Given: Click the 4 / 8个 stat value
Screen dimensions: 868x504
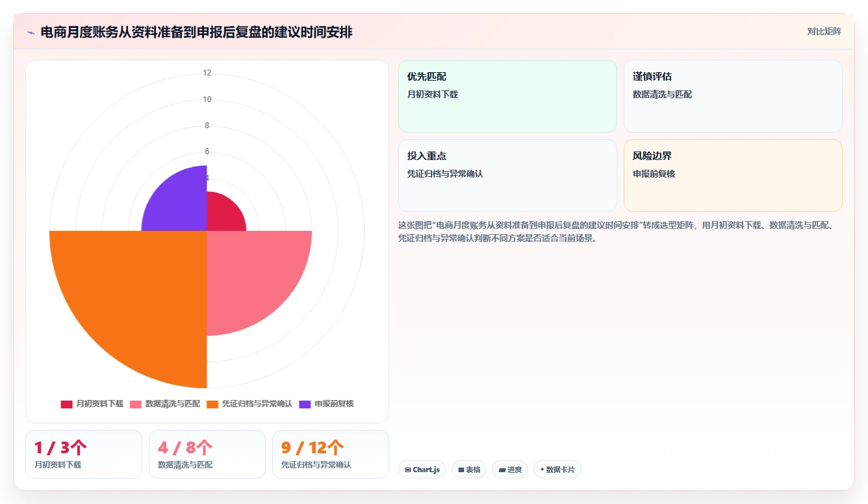Looking at the screenshot, I should pos(185,447).
